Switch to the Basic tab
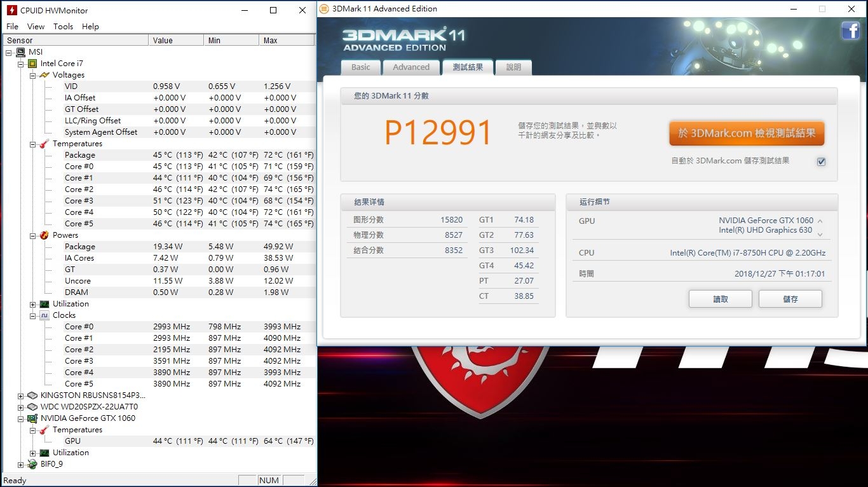Image resolution: width=868 pixels, height=487 pixels. tap(361, 67)
